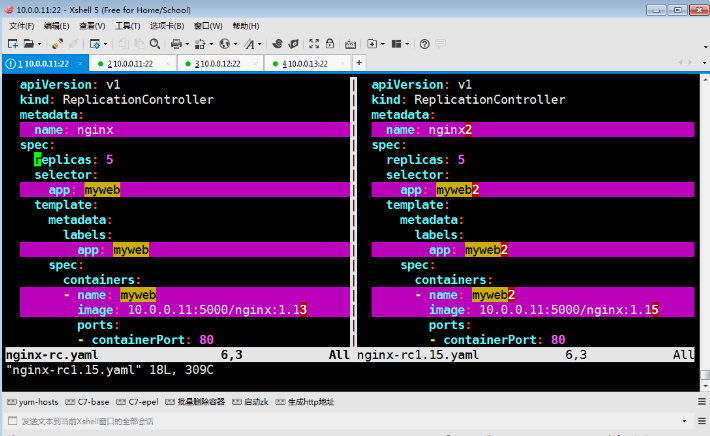Expand the new tab group dropdown arrow
Screen dimensions: 710x436
click(x=383, y=44)
